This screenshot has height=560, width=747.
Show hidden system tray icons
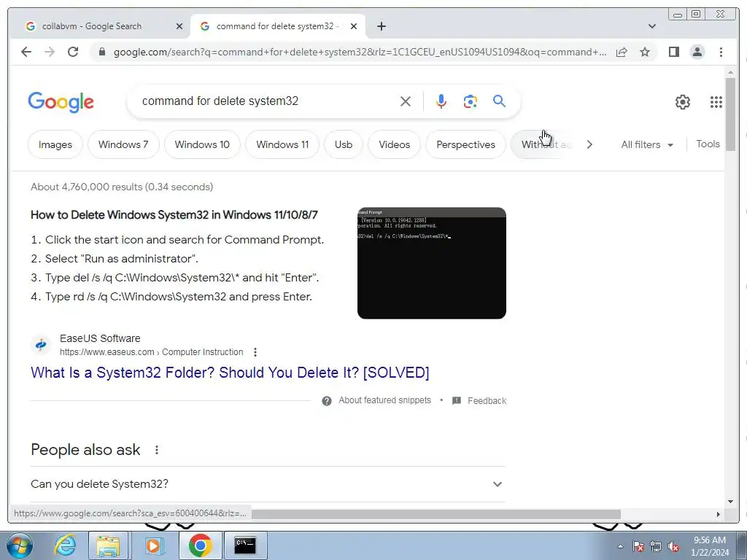(620, 546)
